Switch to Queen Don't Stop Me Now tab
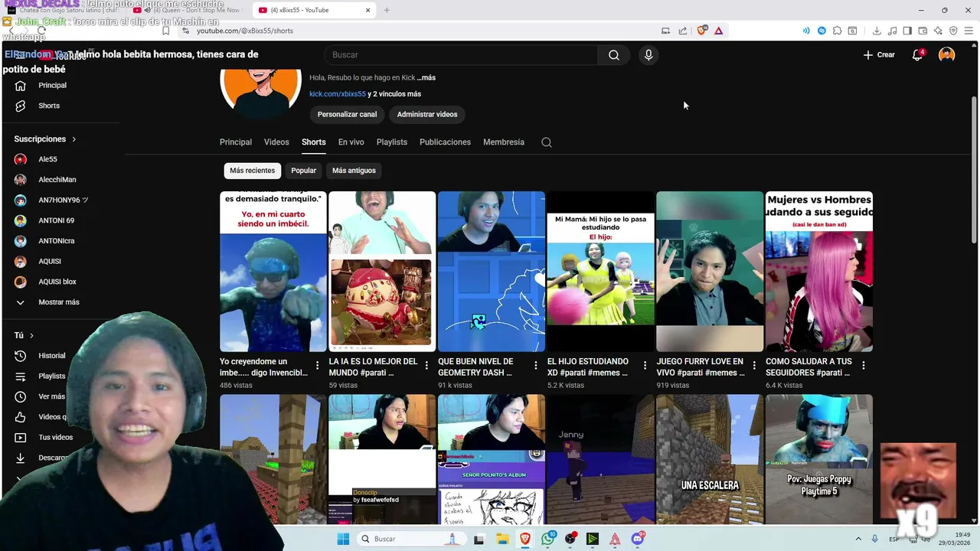980x551 pixels. (x=188, y=10)
